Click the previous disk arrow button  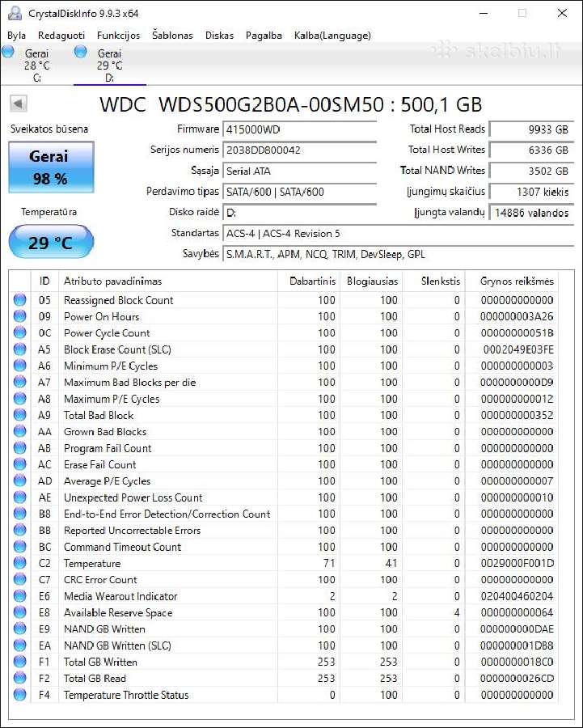(19, 104)
